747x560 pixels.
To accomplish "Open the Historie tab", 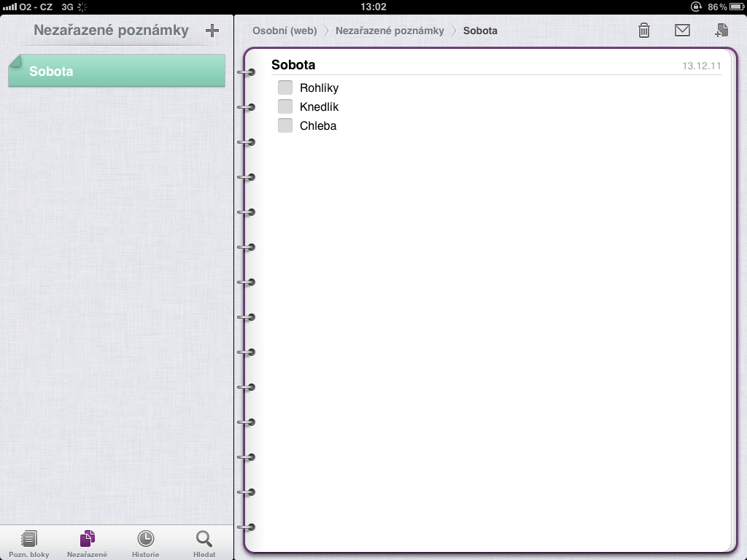I will coord(145,544).
